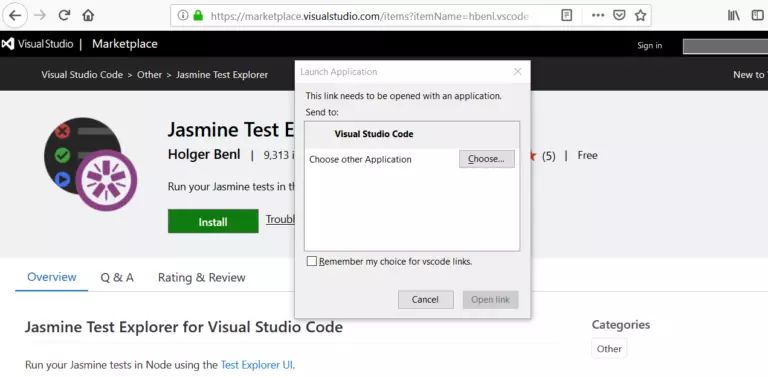Screen dimensions: 768x377
Task: Open the browser home page icon
Action: tap(88, 15)
